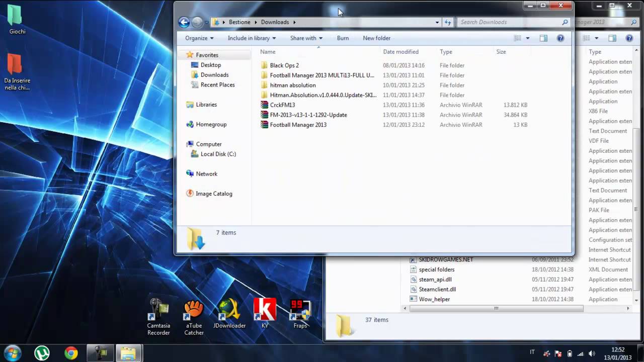Select Steamclient.dll in background window

tap(437, 289)
